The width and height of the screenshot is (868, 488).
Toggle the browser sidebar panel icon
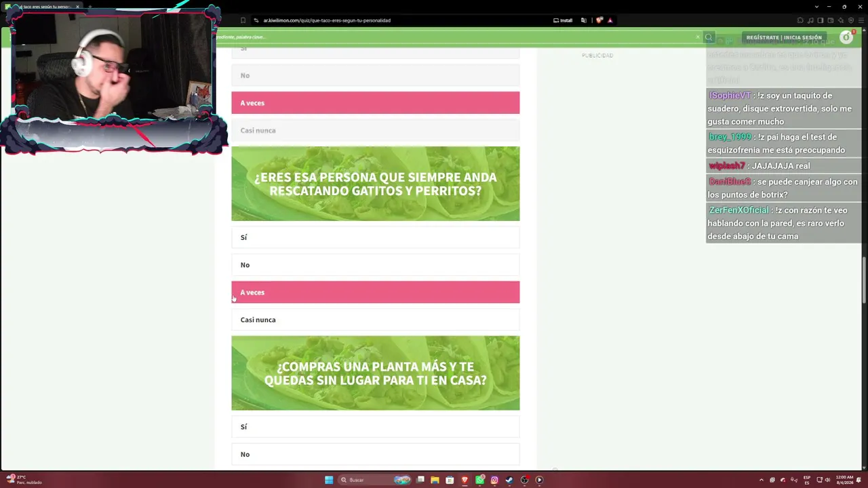(x=821, y=20)
